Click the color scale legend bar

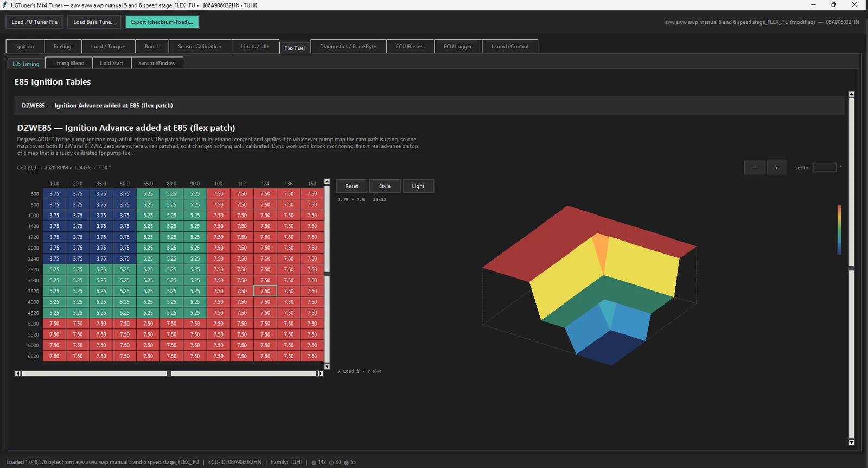click(x=839, y=230)
